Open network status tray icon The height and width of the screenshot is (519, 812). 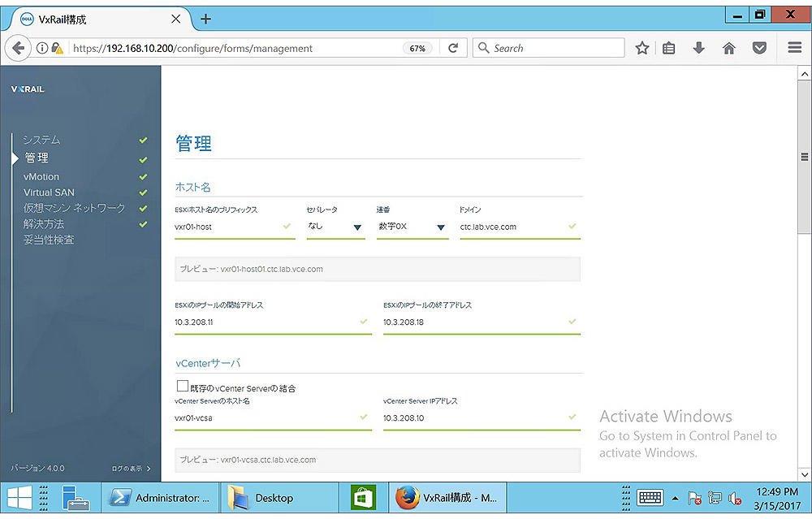point(715,499)
